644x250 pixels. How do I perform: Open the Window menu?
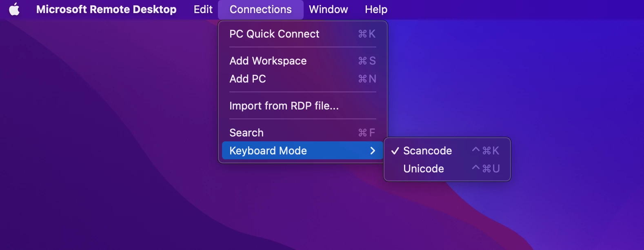(329, 9)
